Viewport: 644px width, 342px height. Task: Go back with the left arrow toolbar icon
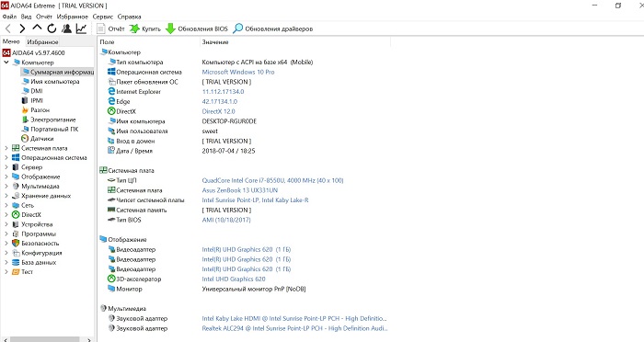coord(7,28)
